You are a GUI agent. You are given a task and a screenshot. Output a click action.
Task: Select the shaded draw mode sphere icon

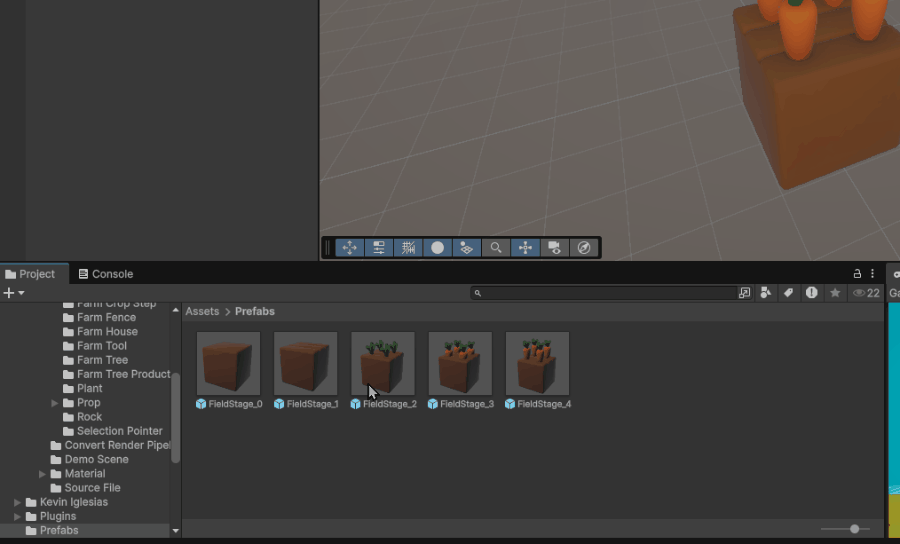[437, 248]
